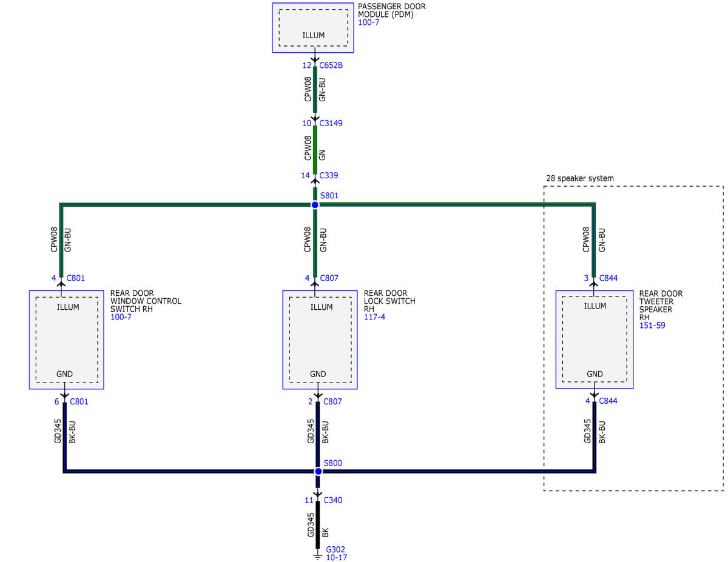728x562 pixels.
Task: Click the '28 speaker system' label
Action: pos(580,178)
